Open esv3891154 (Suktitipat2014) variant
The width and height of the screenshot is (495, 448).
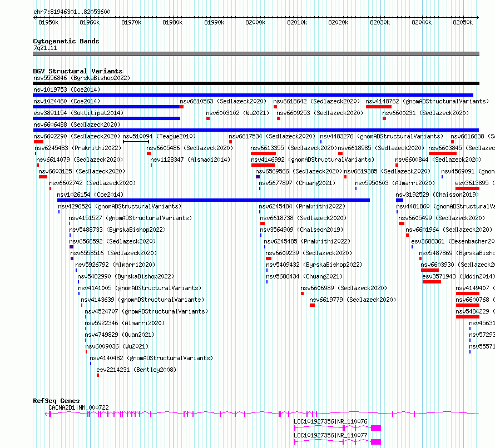(x=78, y=113)
